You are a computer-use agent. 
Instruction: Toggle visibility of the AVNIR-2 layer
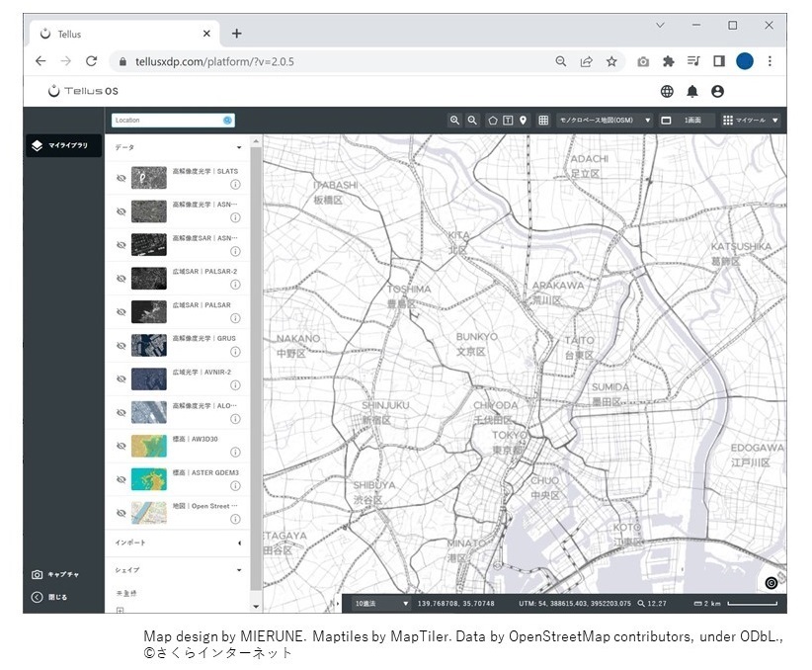pyautogui.click(x=122, y=378)
